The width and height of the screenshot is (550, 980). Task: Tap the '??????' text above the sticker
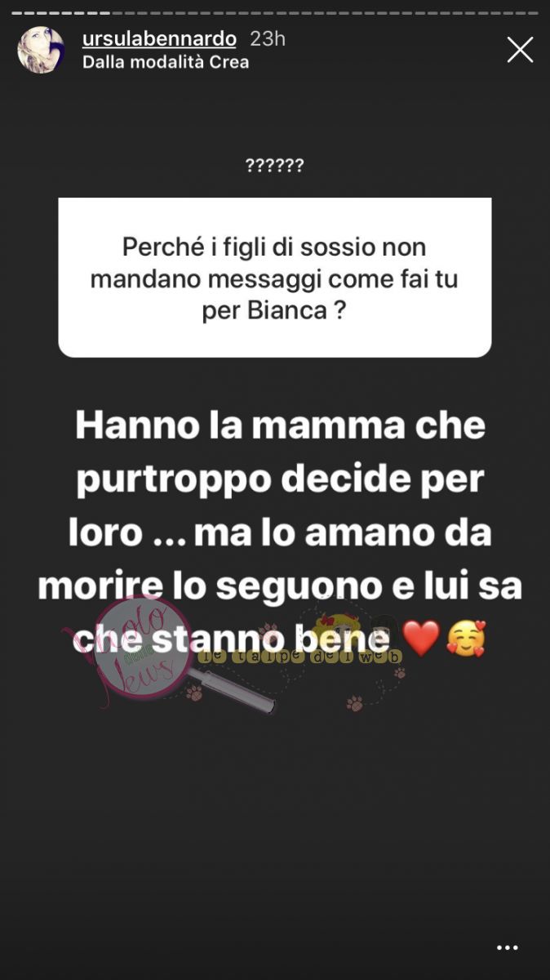coord(275,166)
